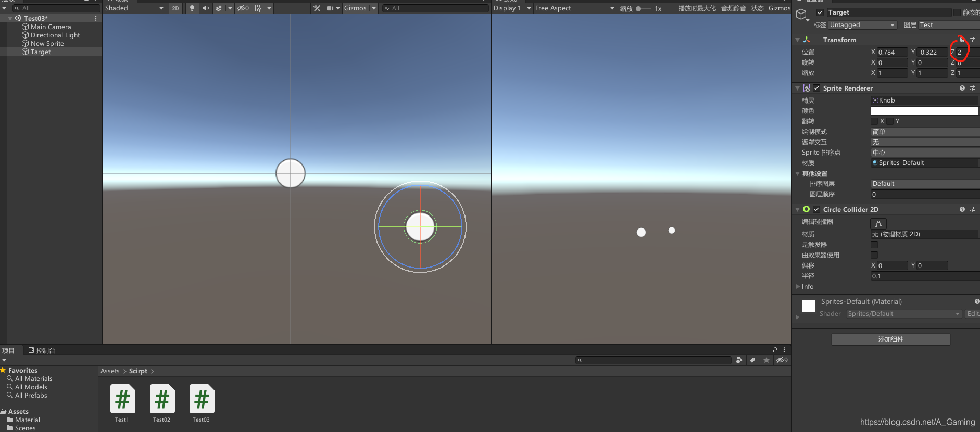Toggle the Static (静态的) checkbox

click(957, 12)
